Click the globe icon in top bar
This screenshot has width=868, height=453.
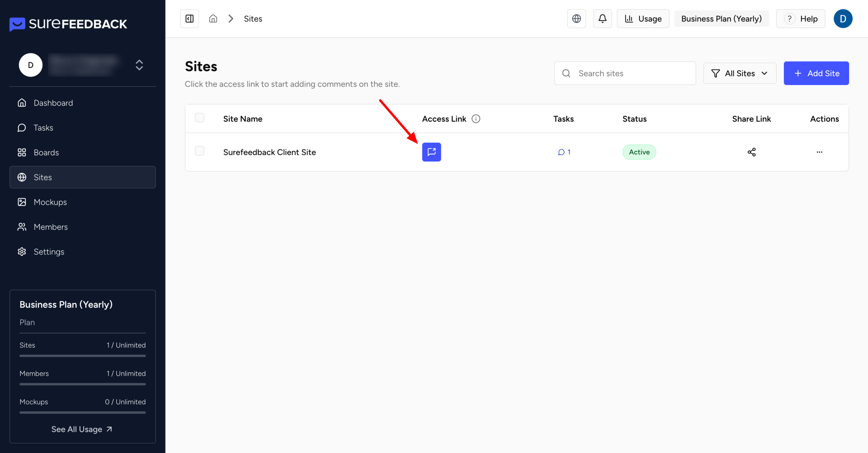pos(576,19)
